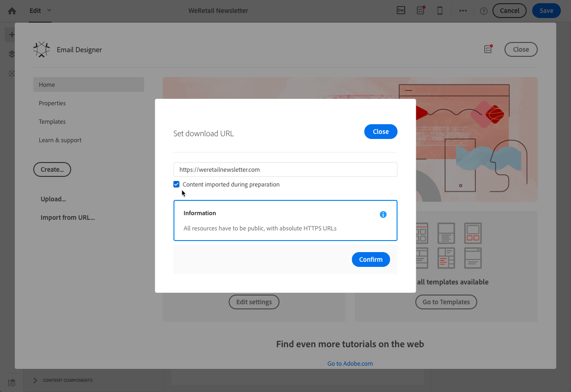Click the plus icon in left sidebar
This screenshot has width=571, height=392.
point(12,35)
